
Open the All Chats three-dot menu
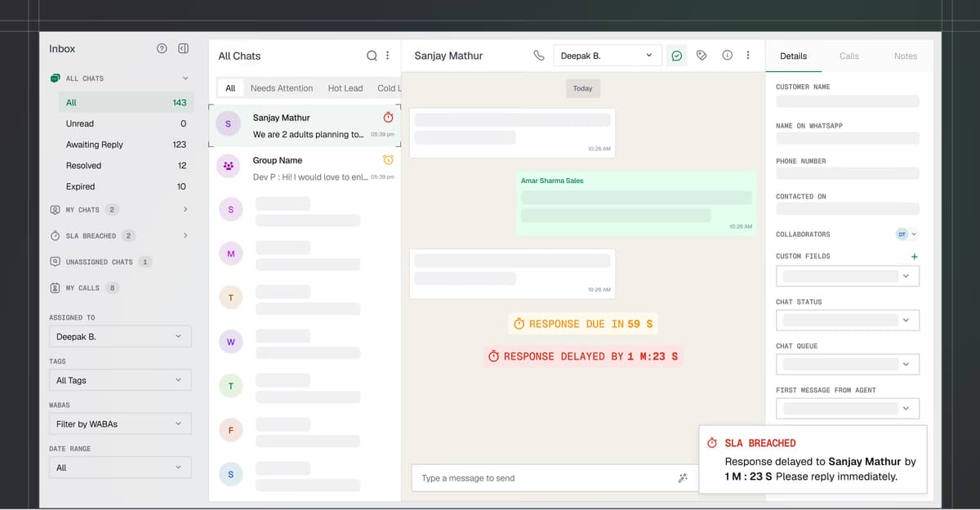[x=387, y=56]
